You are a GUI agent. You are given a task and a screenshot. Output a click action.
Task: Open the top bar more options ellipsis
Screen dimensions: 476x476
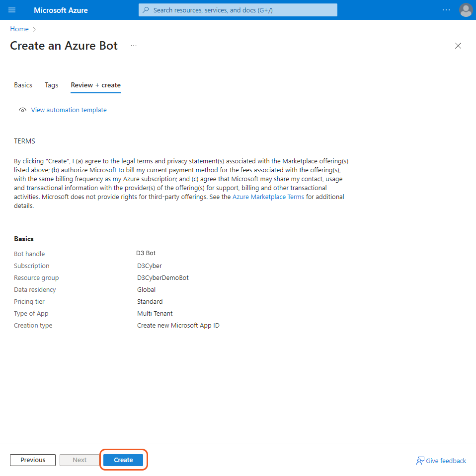tap(446, 10)
